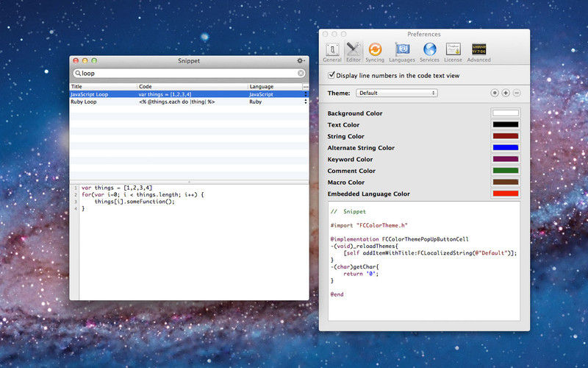Clear the loop search with the X icon
The width and height of the screenshot is (588, 368).
coord(301,73)
